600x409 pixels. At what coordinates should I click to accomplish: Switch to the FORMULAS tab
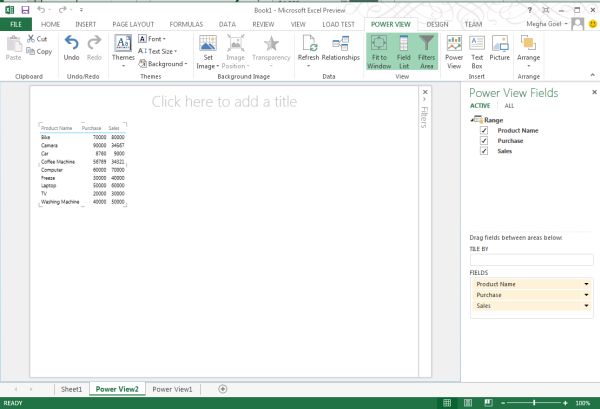[x=186, y=24]
